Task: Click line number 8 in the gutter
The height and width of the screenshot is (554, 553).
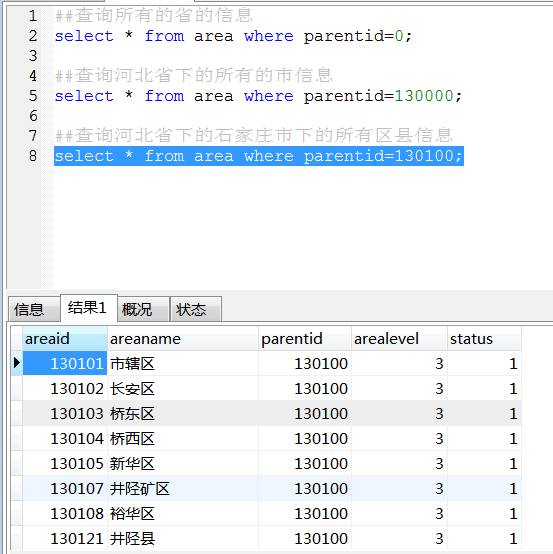Action: (x=33, y=156)
